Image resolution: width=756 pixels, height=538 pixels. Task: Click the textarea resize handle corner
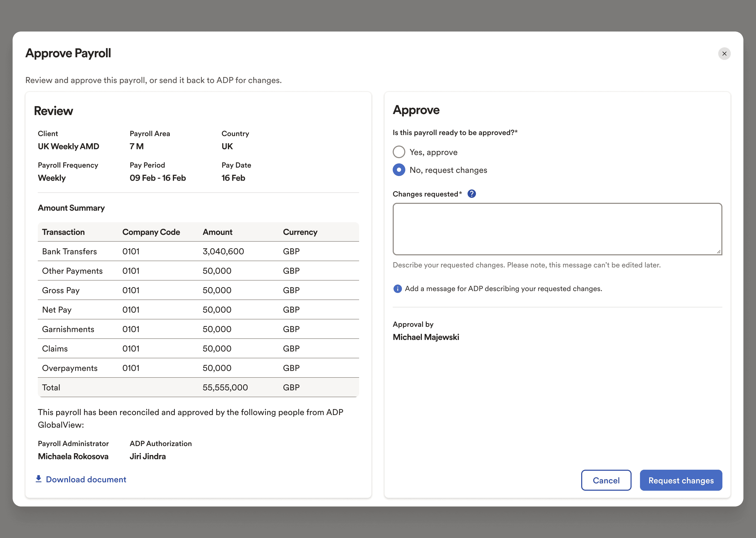click(x=719, y=252)
